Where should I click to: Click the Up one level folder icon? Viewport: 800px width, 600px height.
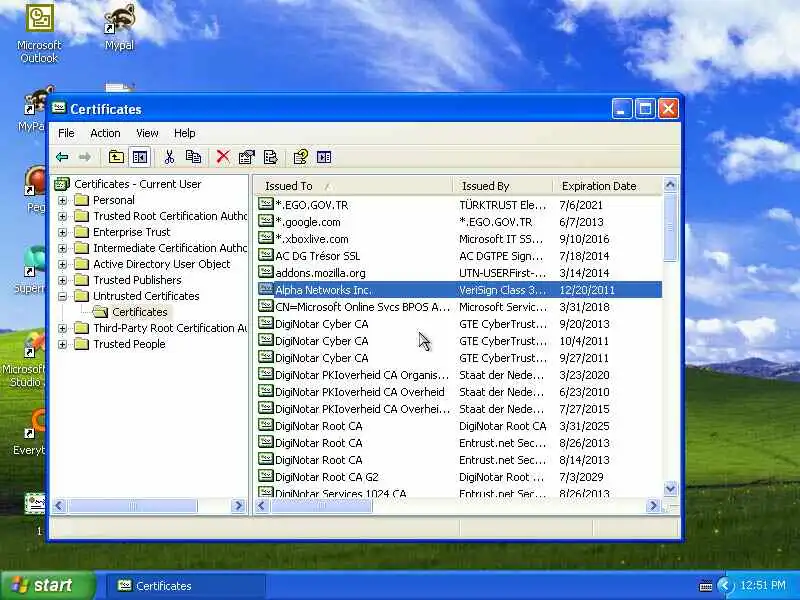click(x=116, y=157)
